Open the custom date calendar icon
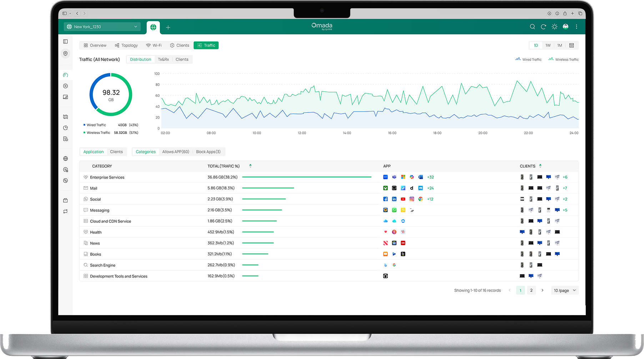This screenshot has height=359, width=644. tap(572, 45)
